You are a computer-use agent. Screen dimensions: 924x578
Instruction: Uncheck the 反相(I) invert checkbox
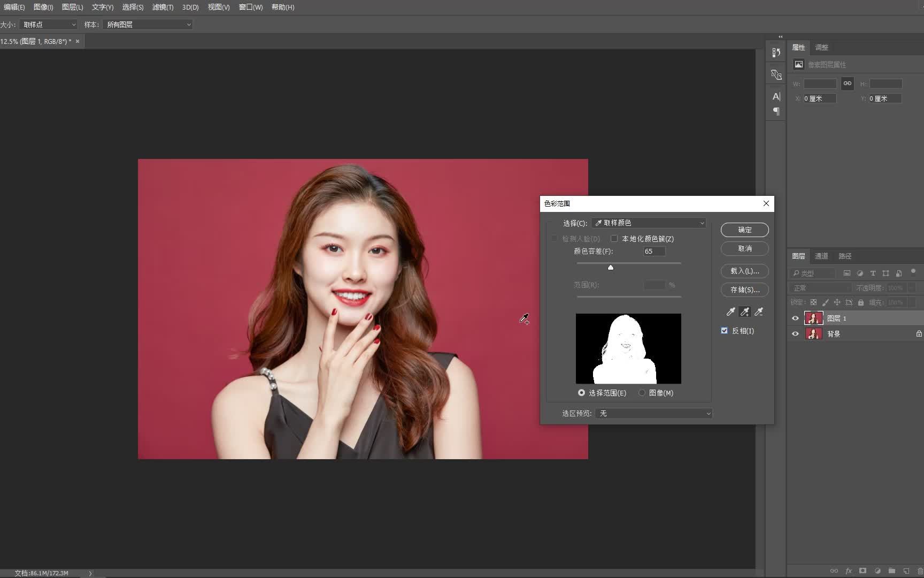725,331
